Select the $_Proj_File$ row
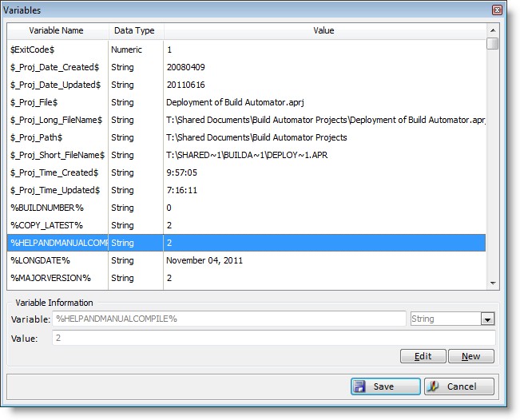The height and width of the screenshot is (420, 520). 246,102
